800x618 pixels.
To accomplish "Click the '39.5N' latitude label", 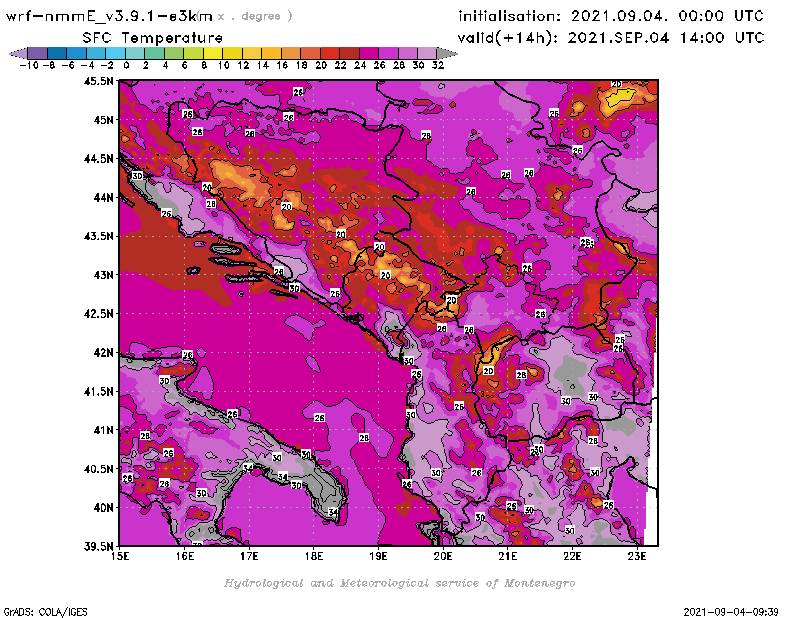I will tap(98, 547).
